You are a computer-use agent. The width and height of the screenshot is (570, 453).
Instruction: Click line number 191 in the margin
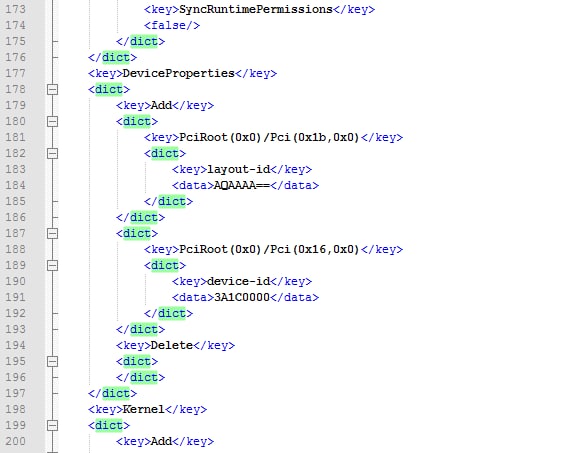point(15,297)
